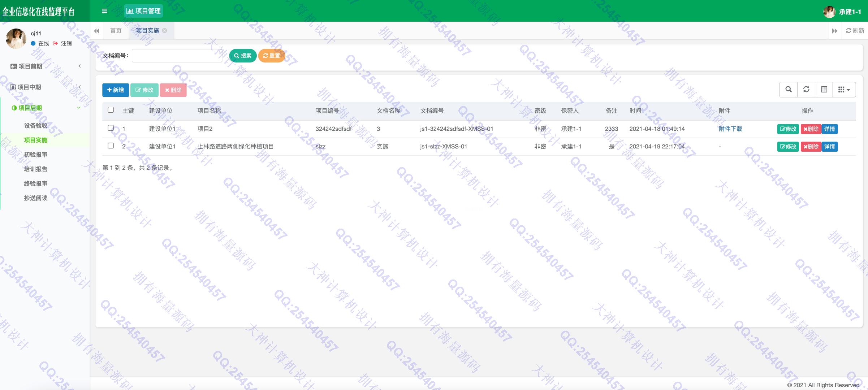The width and height of the screenshot is (868, 390).
Task: Click the scroll tabs left double-arrow icon
Action: pyautogui.click(x=96, y=31)
